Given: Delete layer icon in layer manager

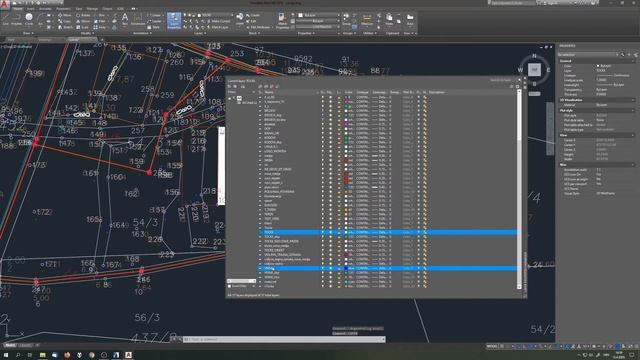Looking at the screenshot, I should coord(271,87).
